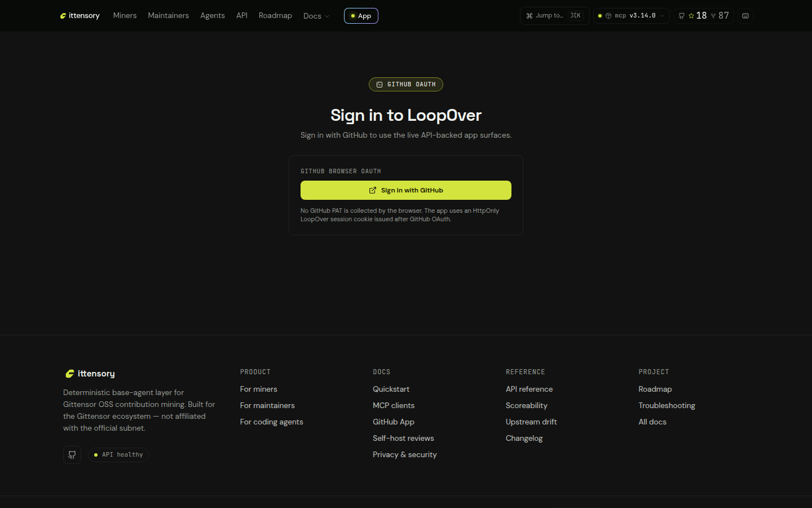Expand the mcp v3.14.0 version dropdown

click(x=631, y=16)
